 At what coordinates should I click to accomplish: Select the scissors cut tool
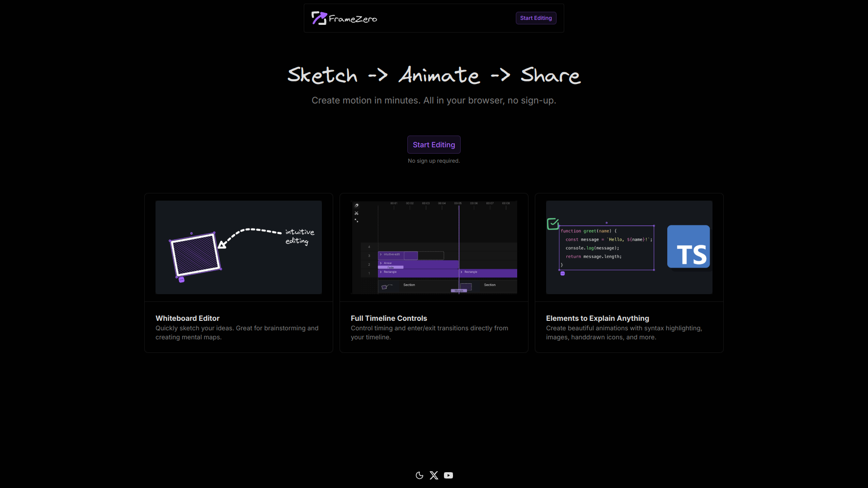[356, 213]
